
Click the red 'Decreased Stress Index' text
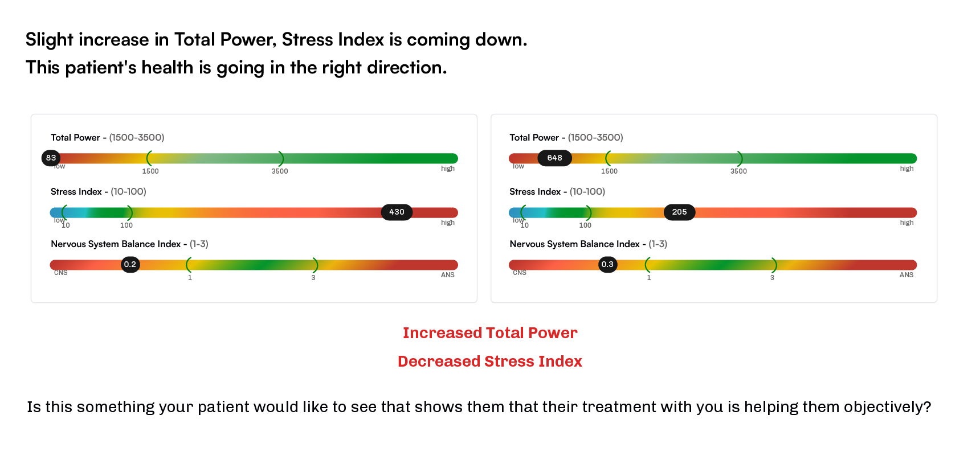tap(490, 361)
